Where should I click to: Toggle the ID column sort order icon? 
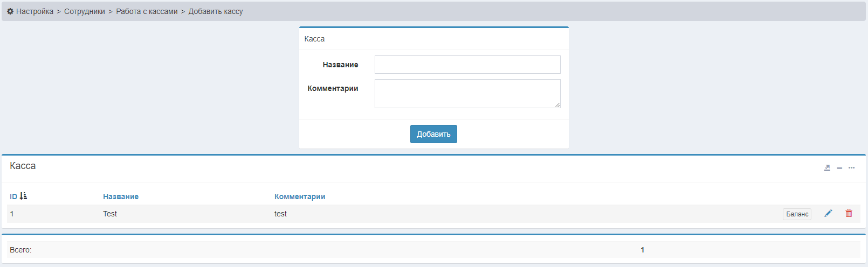23,196
